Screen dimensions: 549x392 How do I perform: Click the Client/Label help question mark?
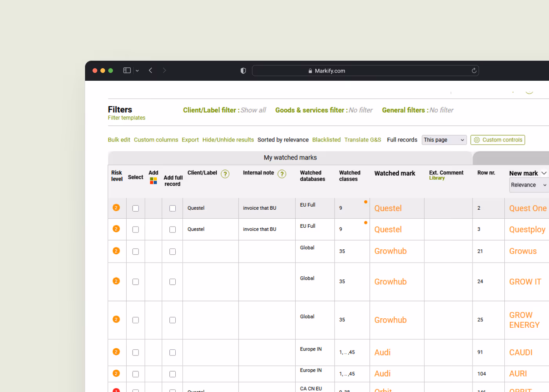pos(225,174)
